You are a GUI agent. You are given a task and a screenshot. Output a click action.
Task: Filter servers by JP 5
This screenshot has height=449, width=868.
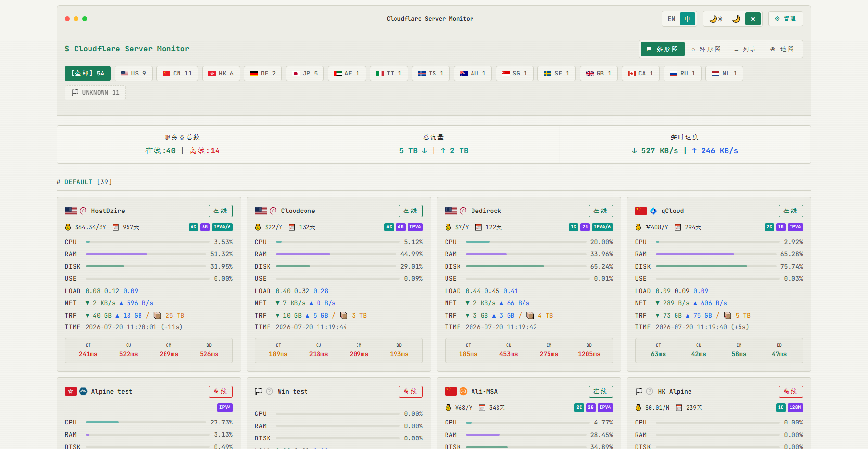pyautogui.click(x=305, y=74)
